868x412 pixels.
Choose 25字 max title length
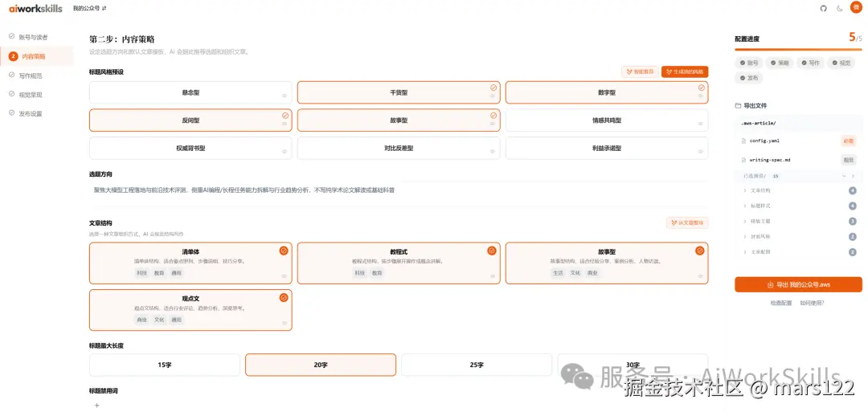pyautogui.click(x=477, y=365)
